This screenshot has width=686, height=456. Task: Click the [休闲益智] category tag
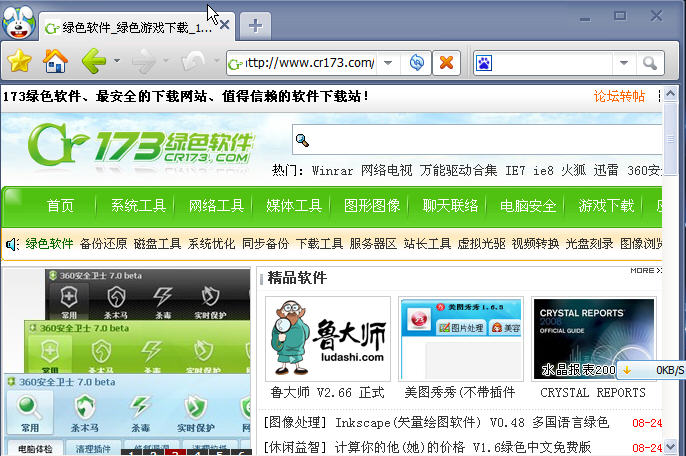click(x=295, y=447)
